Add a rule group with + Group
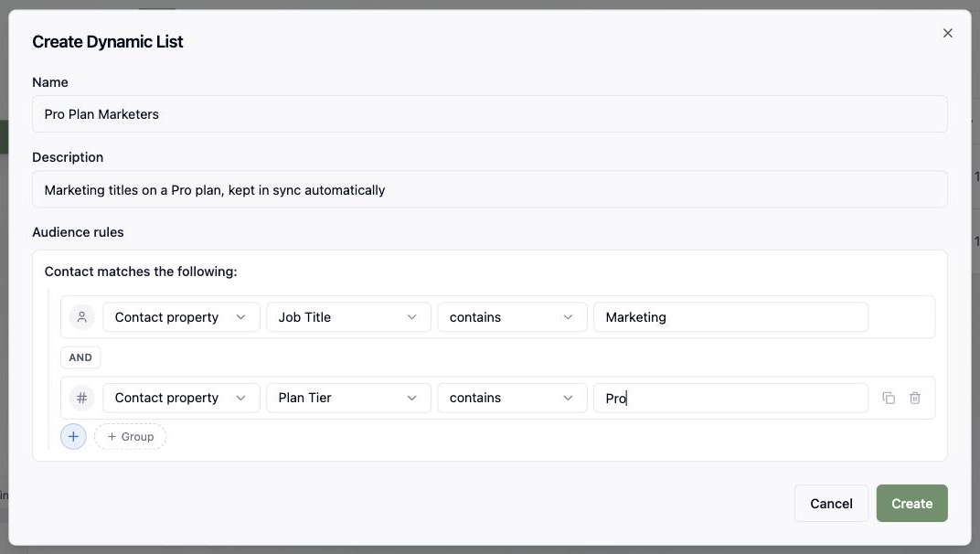 (130, 436)
